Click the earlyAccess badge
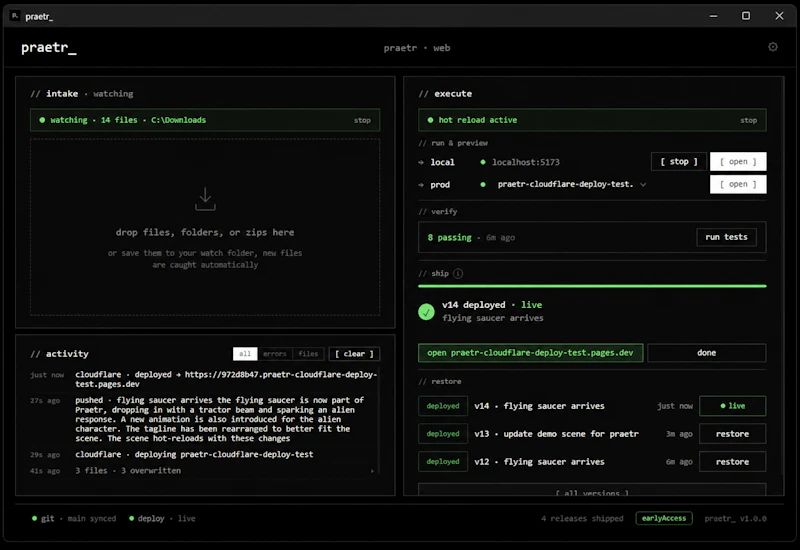800x550 pixels. coord(664,518)
